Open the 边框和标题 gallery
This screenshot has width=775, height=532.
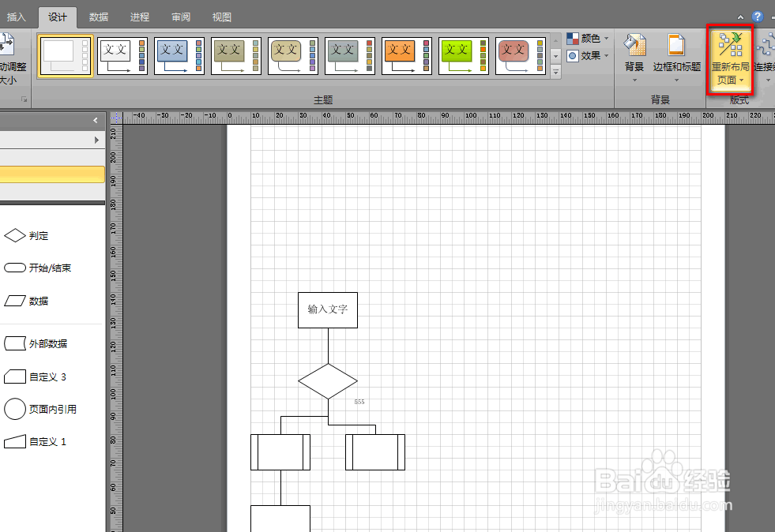click(x=676, y=58)
